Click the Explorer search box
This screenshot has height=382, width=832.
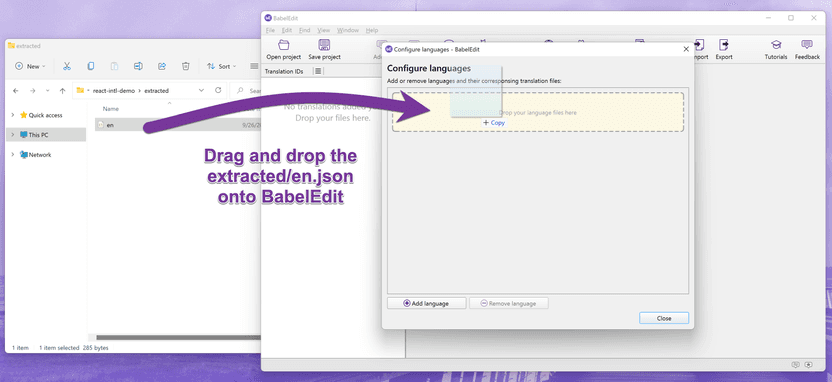tap(247, 91)
